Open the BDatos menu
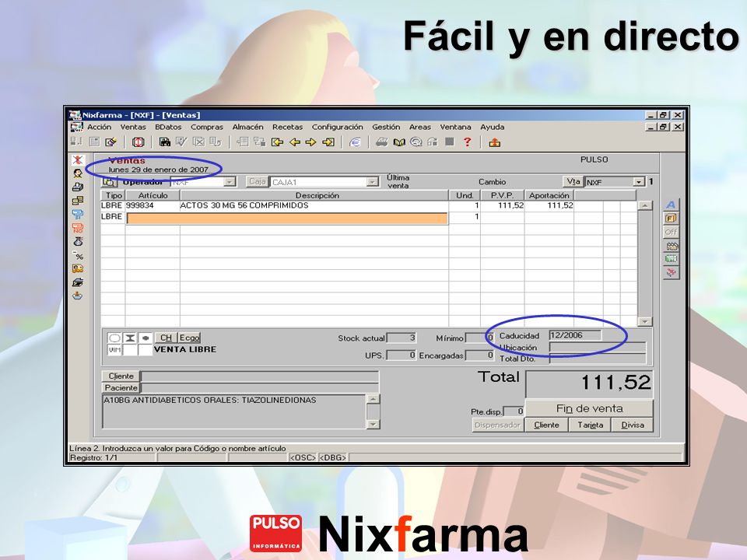747x560 pixels. (x=168, y=127)
